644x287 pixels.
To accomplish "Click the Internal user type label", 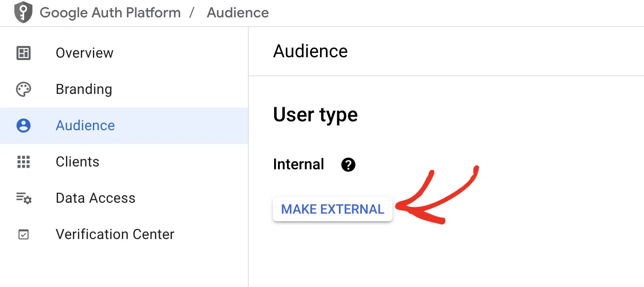I will pyautogui.click(x=298, y=164).
